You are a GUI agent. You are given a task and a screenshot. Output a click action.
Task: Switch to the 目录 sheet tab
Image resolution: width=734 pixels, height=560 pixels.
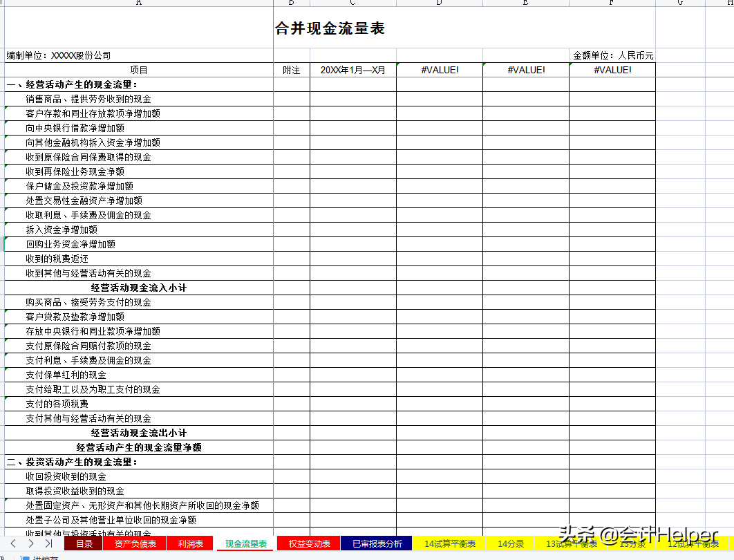[x=86, y=543]
